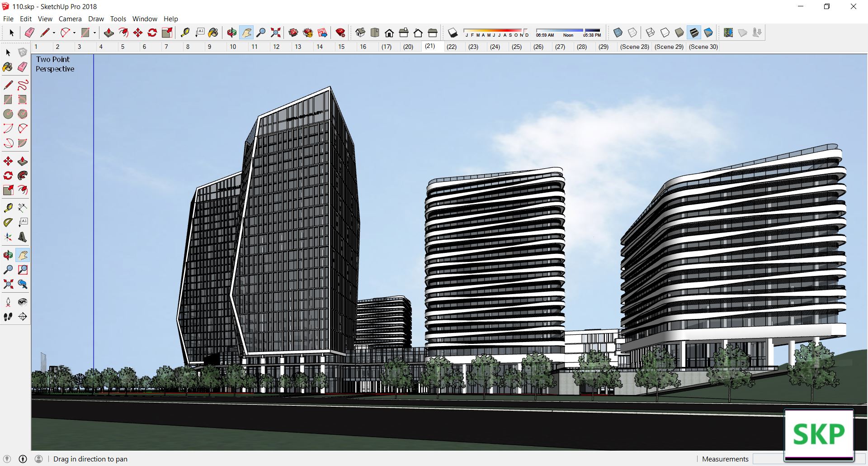The height and width of the screenshot is (466, 868).
Task: Click the Two Point Perspective view label
Action: point(55,64)
